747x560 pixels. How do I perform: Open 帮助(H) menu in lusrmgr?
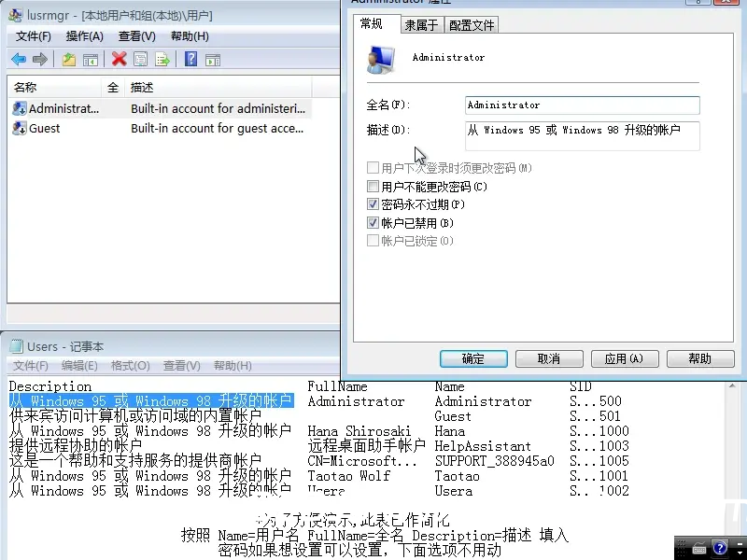click(x=190, y=36)
